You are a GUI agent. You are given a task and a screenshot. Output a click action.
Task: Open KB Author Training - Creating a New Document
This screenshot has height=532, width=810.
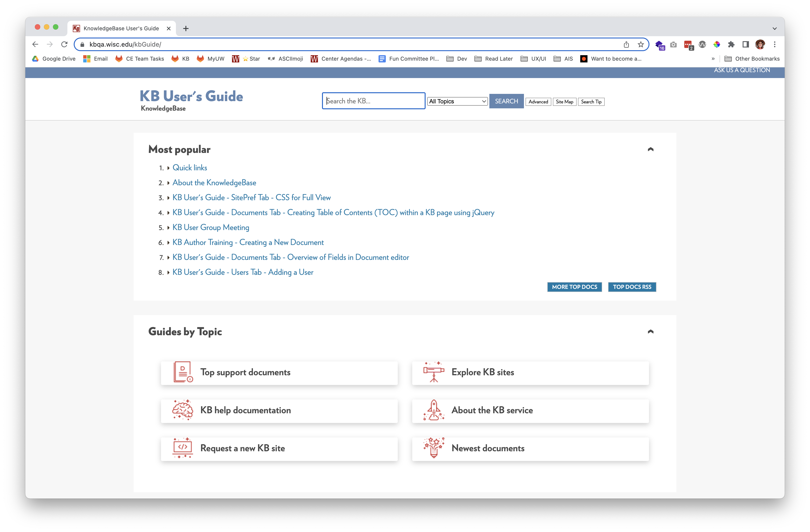click(x=248, y=242)
